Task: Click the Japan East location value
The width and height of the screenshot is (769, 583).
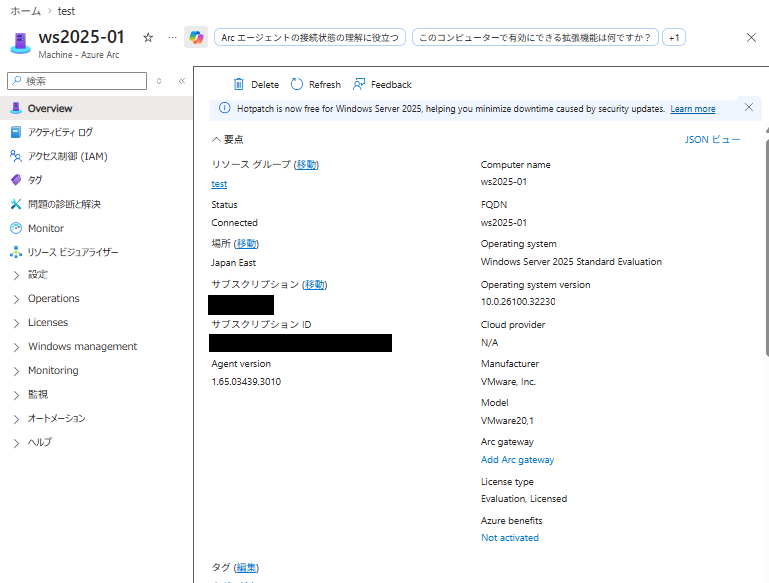Action: (233, 263)
